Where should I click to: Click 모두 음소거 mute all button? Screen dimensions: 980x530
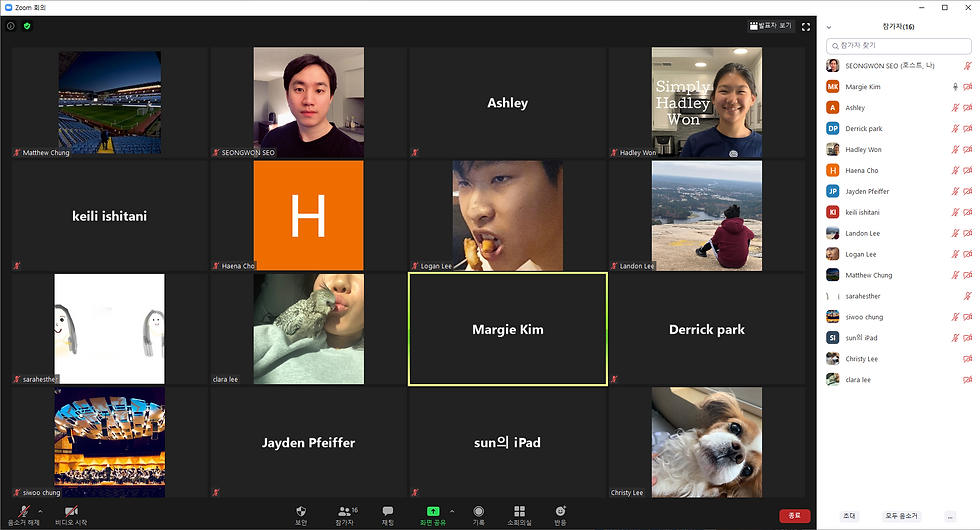point(901,516)
